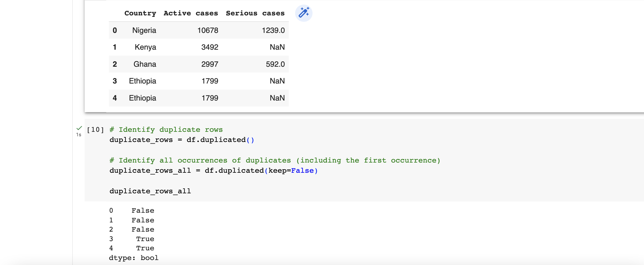Click the last 'duplicate_rows_all' code line
644x265 pixels.
150,191
